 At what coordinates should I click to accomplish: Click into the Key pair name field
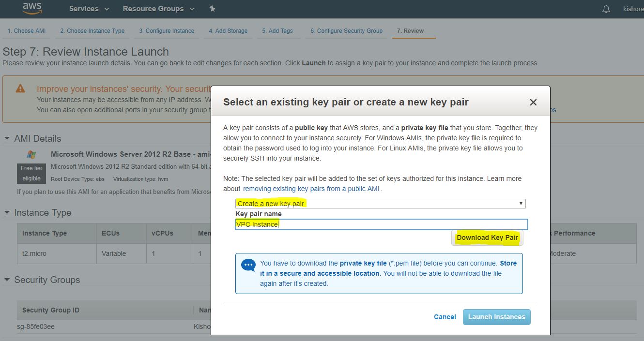pyautogui.click(x=381, y=224)
